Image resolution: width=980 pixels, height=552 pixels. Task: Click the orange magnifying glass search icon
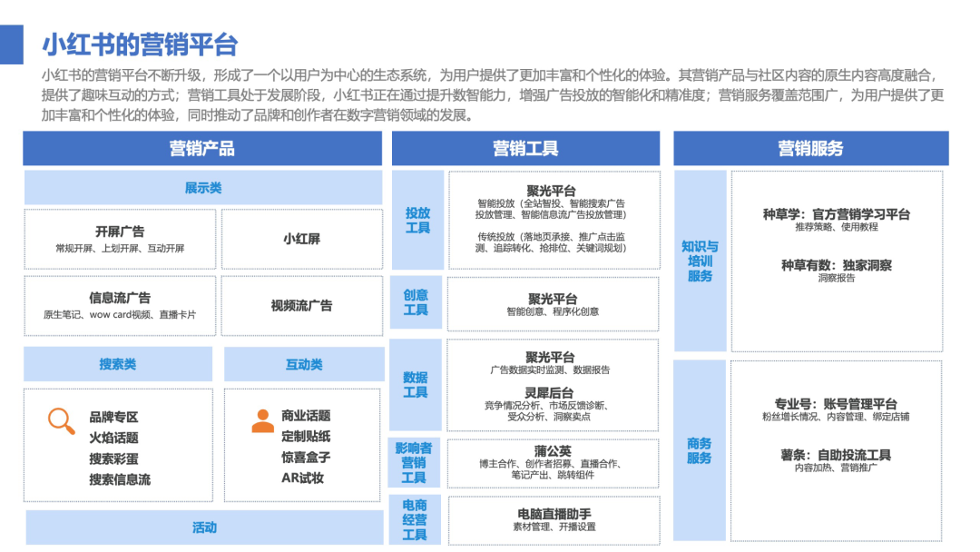(x=62, y=420)
